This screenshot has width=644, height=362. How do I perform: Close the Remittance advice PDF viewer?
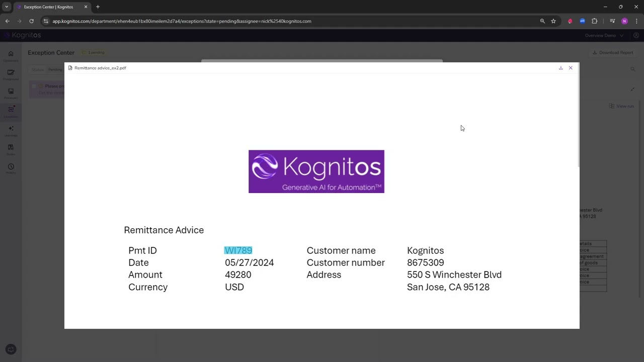(x=571, y=68)
